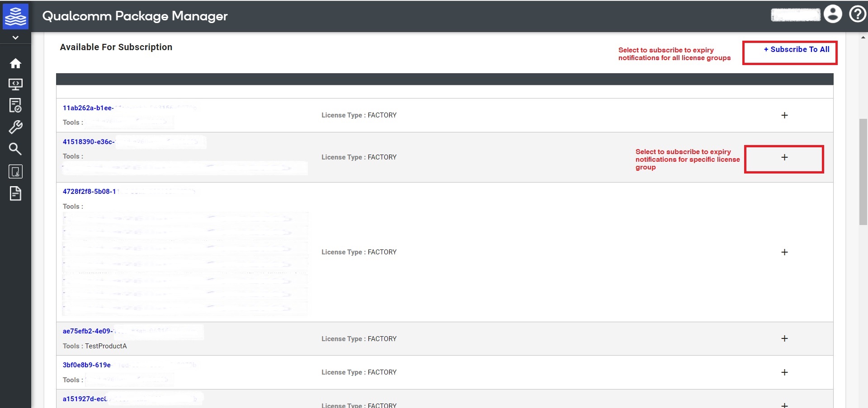868x408 pixels.
Task: Subscribe to the TestProductA license group with plus
Action: [x=784, y=338]
